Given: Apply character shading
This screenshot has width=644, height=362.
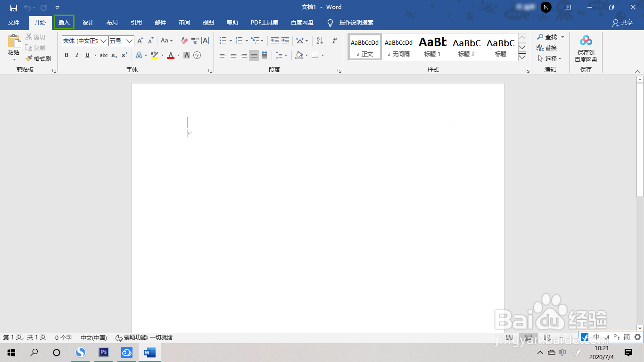Looking at the screenshot, I should [187, 55].
